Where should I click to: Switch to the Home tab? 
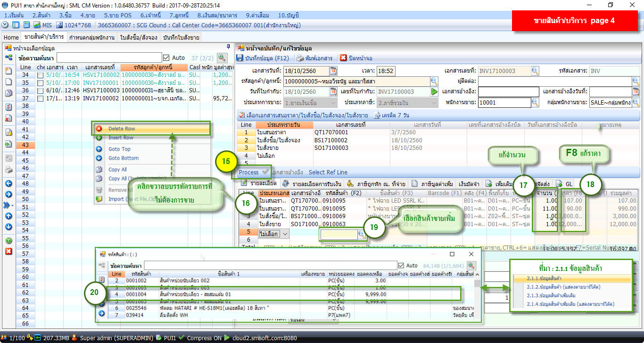[x=11, y=37]
